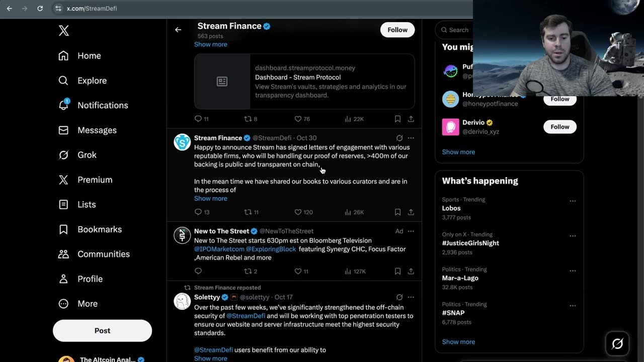
Task: Open the @IPOMarketcom mention link
Action: pyautogui.click(x=219, y=249)
